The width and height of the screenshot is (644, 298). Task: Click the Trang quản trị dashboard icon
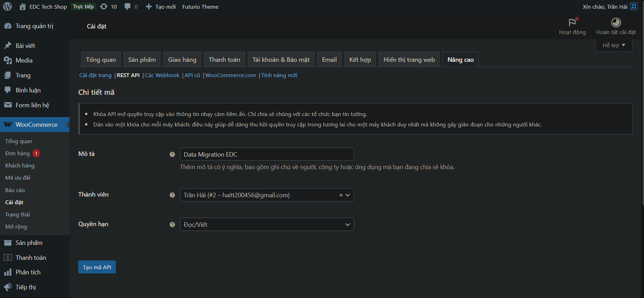pos(8,26)
